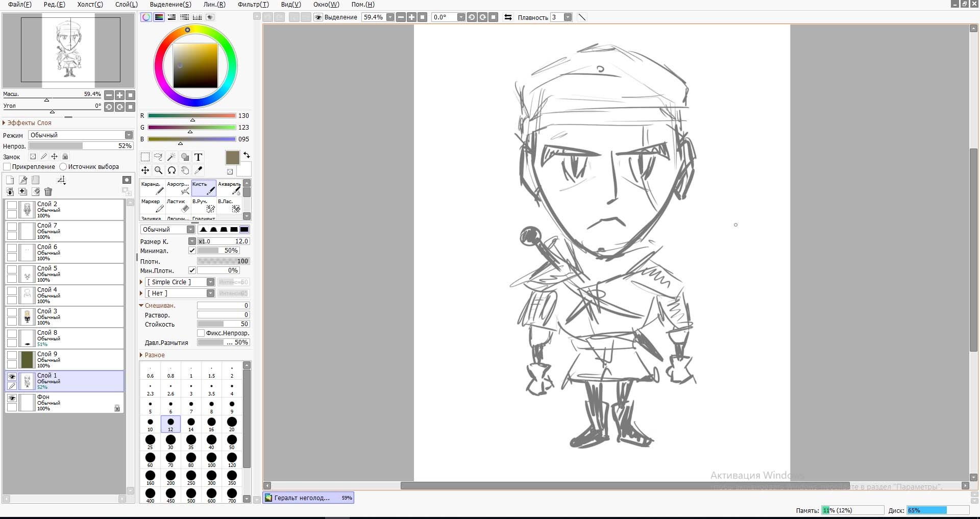Screen dimensions: 980x519
Task: Reset canvas rotation in top toolbar
Action: click(493, 17)
